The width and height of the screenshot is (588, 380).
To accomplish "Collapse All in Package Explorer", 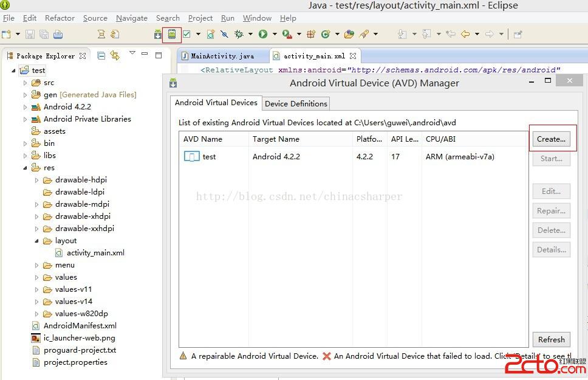I will (x=101, y=55).
